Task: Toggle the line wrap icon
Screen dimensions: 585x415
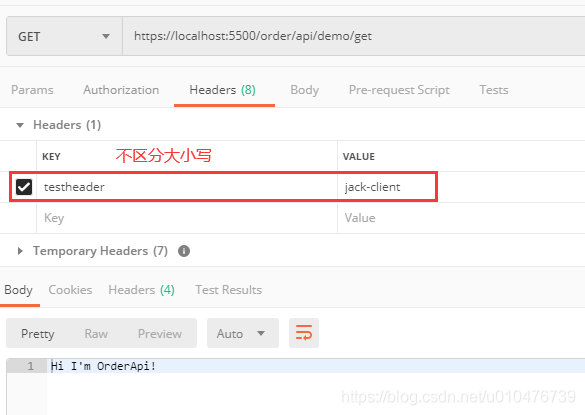Action: (x=304, y=333)
